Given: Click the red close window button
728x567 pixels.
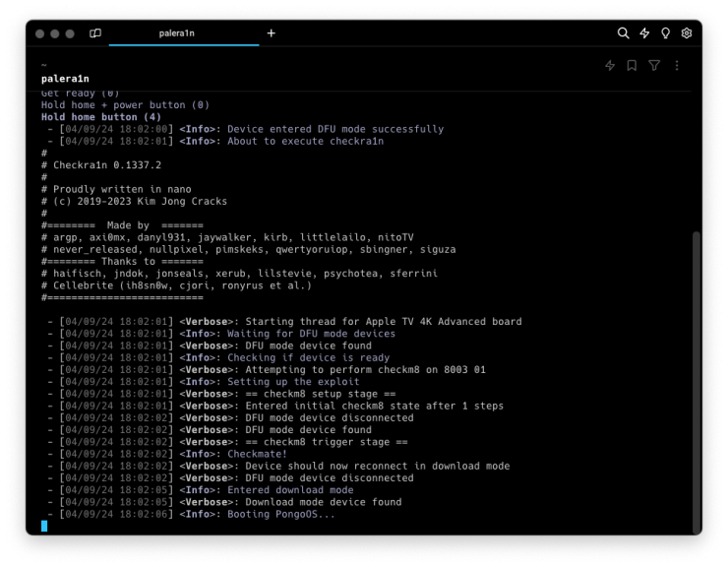Looking at the screenshot, I should [x=40, y=33].
